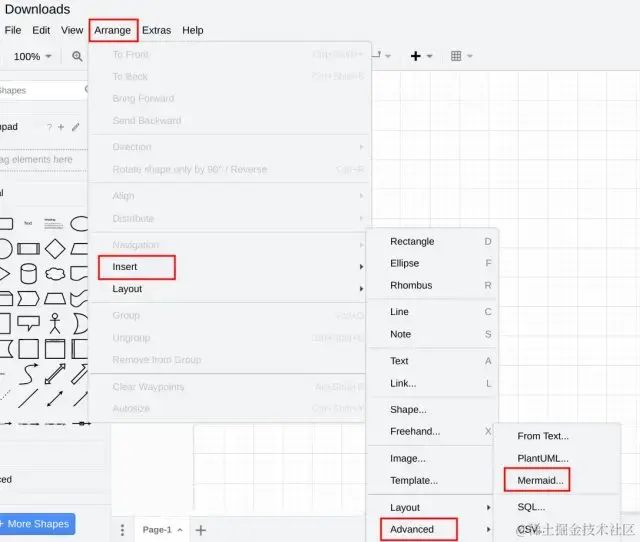Screen dimensions: 640x542
Task: Open the 100% zoom level dropdown
Action: [x=32, y=57]
